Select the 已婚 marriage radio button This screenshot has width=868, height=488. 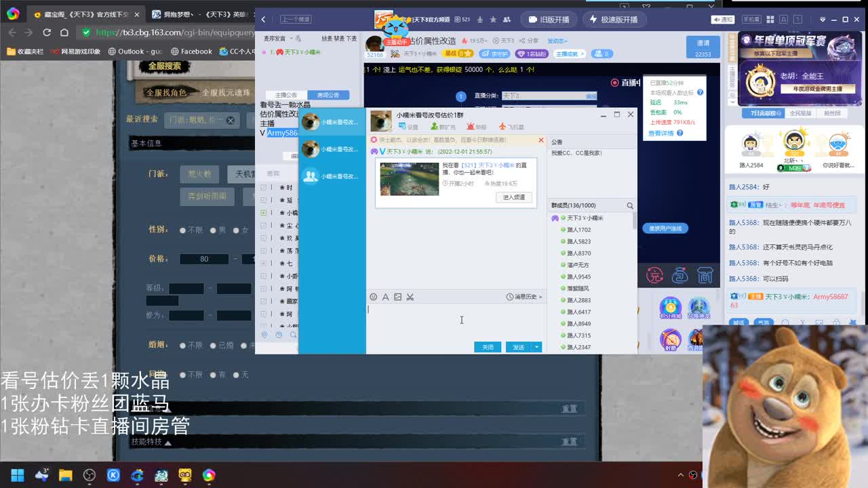[x=212, y=346]
